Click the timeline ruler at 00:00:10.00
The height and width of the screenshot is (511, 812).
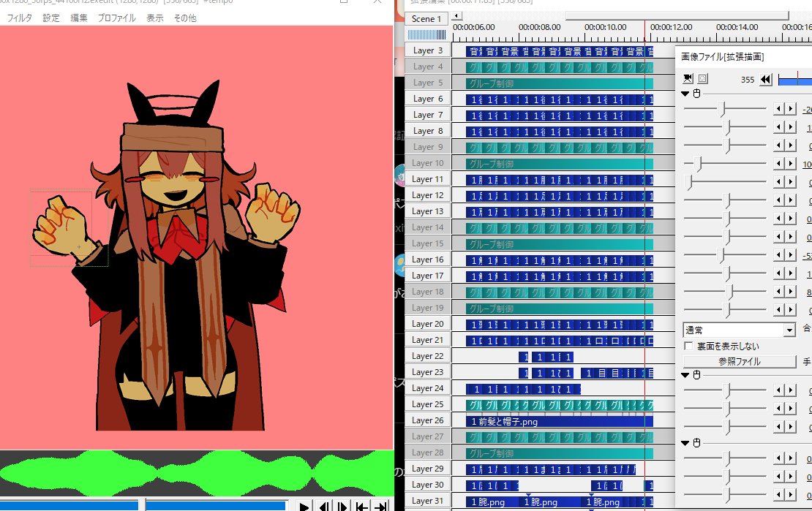pos(605,27)
